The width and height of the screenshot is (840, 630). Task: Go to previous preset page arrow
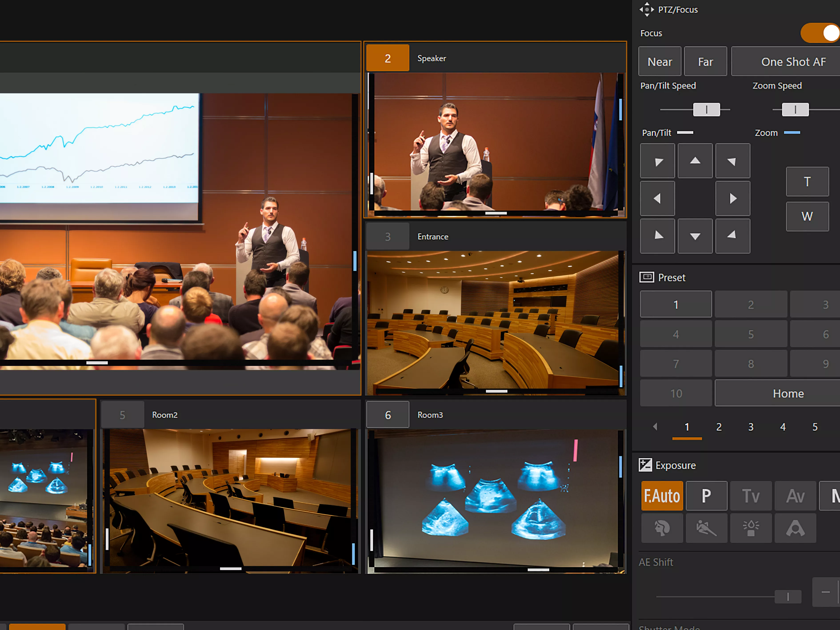[x=655, y=427]
